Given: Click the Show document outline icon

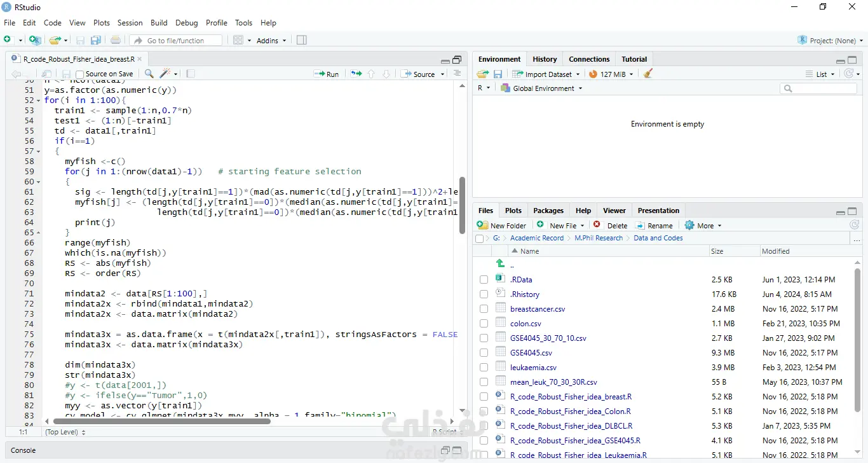Looking at the screenshot, I should [x=457, y=74].
